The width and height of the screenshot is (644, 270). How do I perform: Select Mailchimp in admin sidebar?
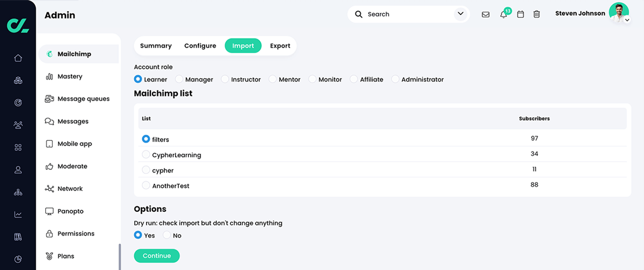[78, 54]
